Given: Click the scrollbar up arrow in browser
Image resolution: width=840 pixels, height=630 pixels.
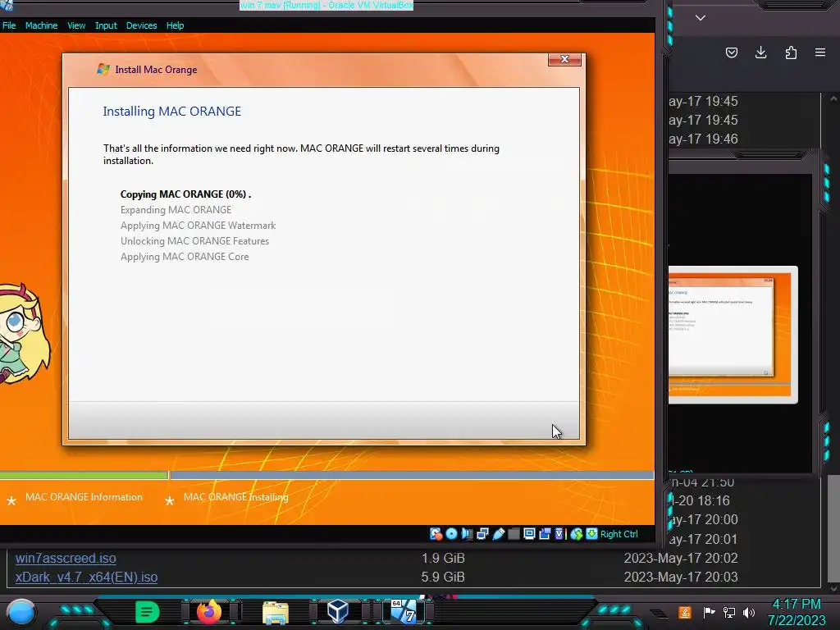Looking at the screenshot, I should coord(833,99).
